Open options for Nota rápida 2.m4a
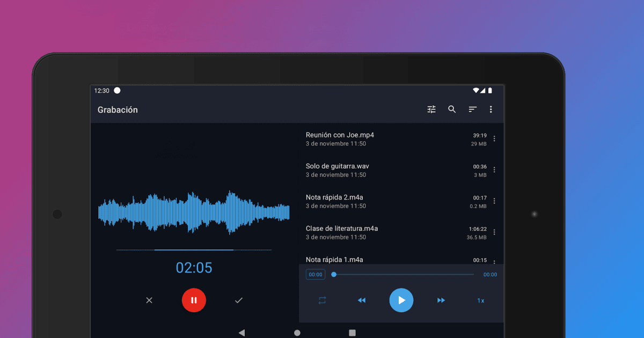This screenshot has height=338, width=644. pyautogui.click(x=494, y=201)
